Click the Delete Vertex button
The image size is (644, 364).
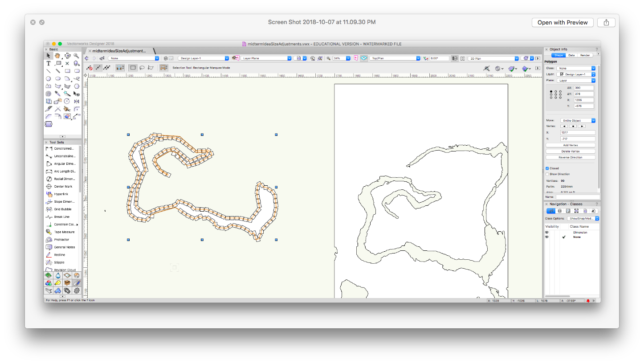(571, 151)
